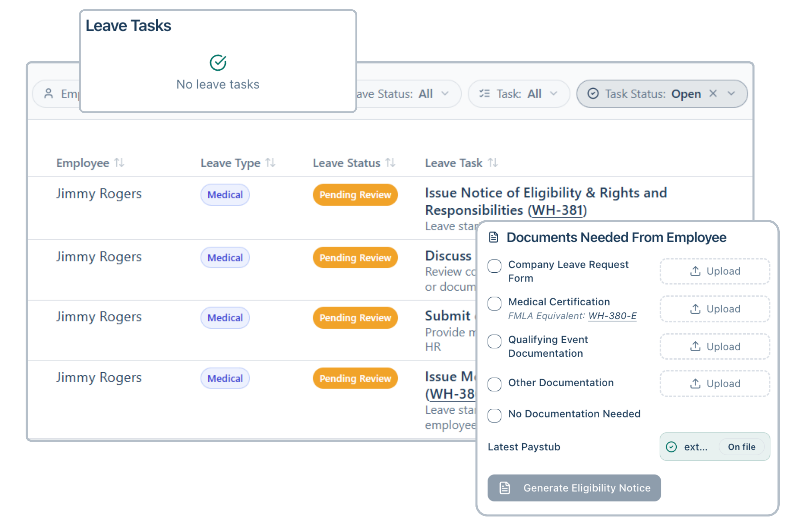Upload Medical Certification file
The width and height of the screenshot is (798, 532).
click(x=715, y=309)
